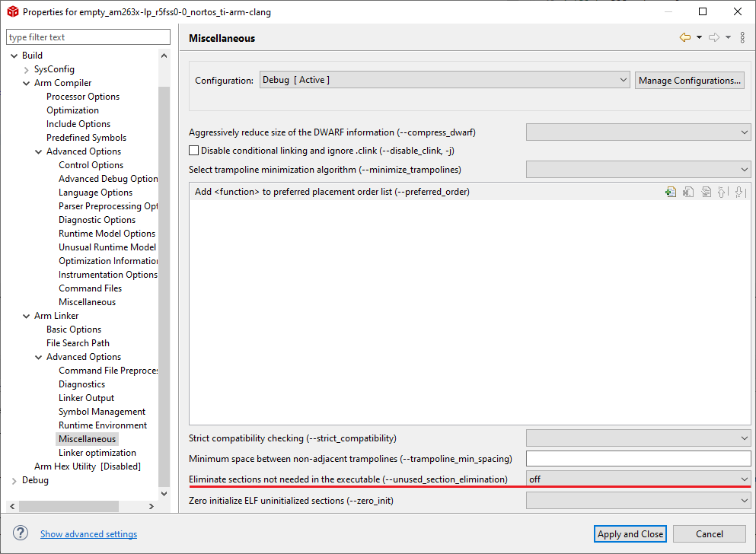This screenshot has width=756, height=554.
Task: Click the Apply and Close button
Action: pyautogui.click(x=630, y=534)
